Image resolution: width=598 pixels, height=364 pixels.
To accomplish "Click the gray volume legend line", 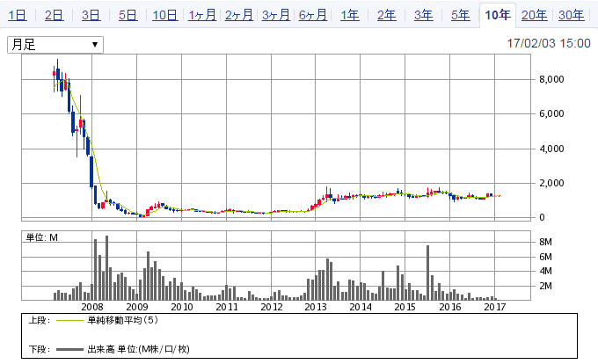I will tap(69, 349).
